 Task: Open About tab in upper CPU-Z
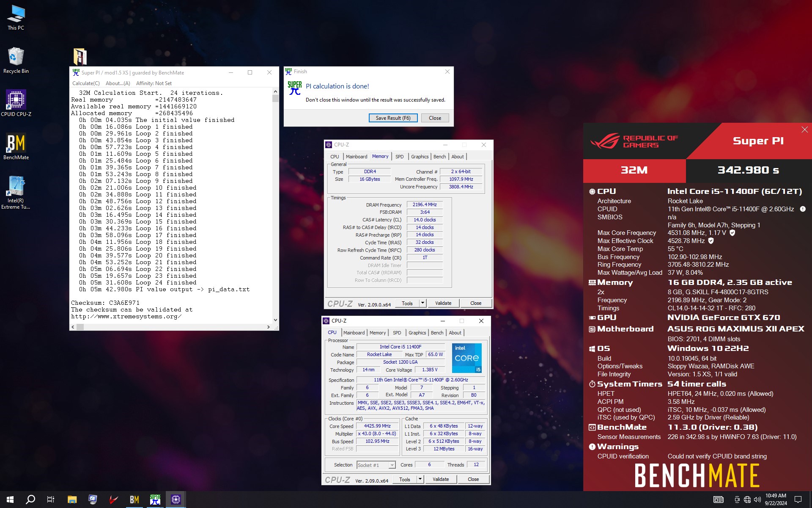tap(458, 157)
